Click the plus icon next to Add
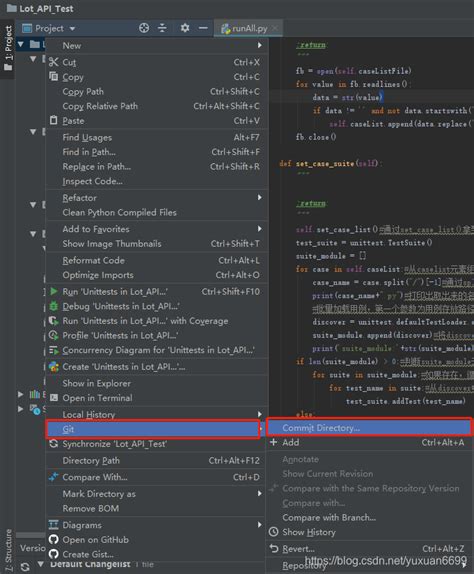The image size is (474, 574). point(273,442)
